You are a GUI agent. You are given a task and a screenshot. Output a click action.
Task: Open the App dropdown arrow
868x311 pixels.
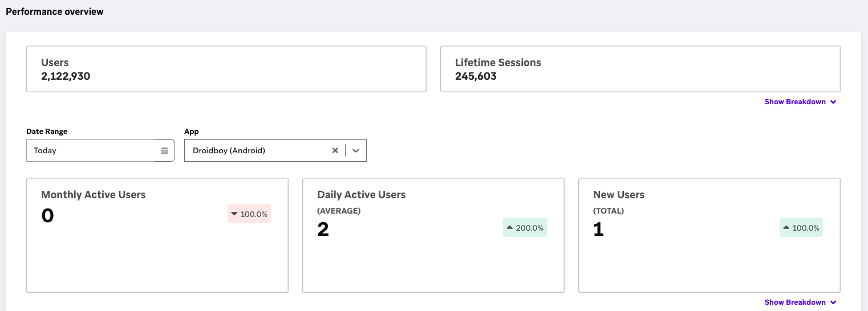point(356,150)
